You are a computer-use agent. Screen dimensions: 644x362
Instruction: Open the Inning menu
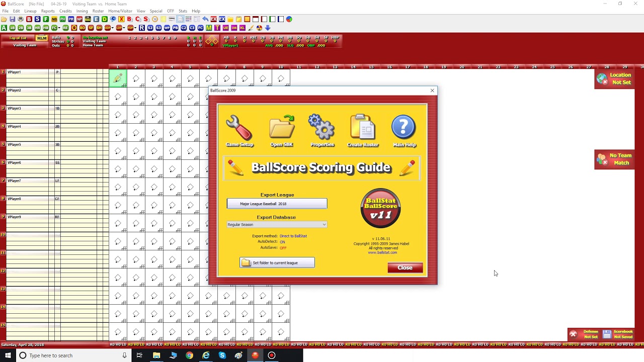pos(82,11)
